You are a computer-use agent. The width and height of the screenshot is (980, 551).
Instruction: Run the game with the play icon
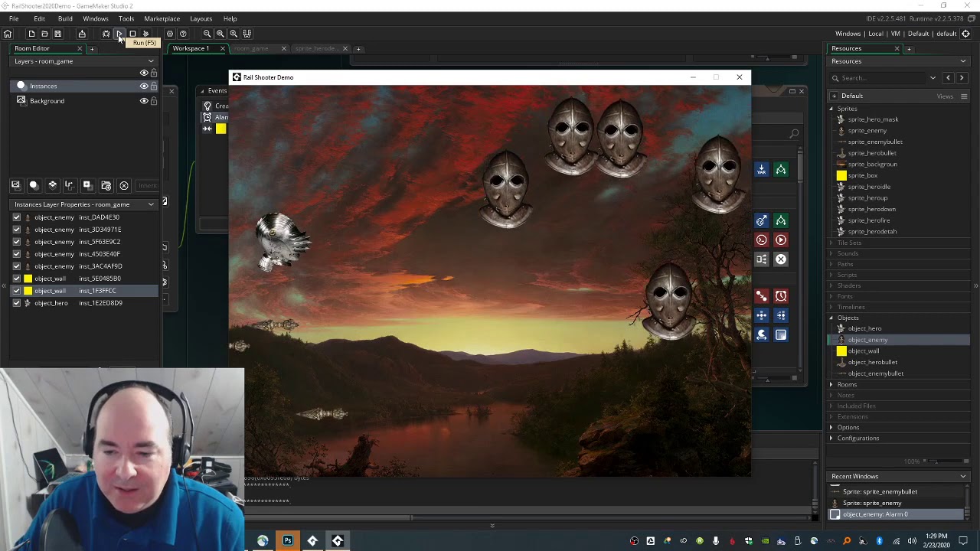pyautogui.click(x=119, y=34)
